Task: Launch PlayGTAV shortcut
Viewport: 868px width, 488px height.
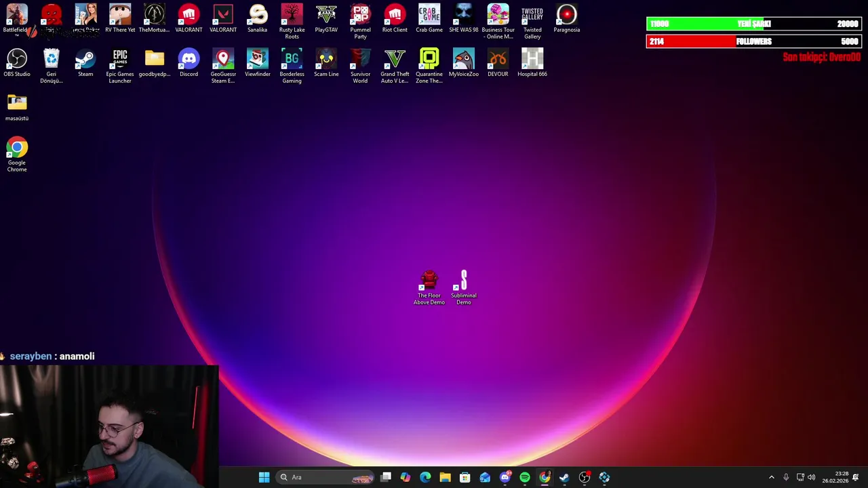Action: coord(326,19)
